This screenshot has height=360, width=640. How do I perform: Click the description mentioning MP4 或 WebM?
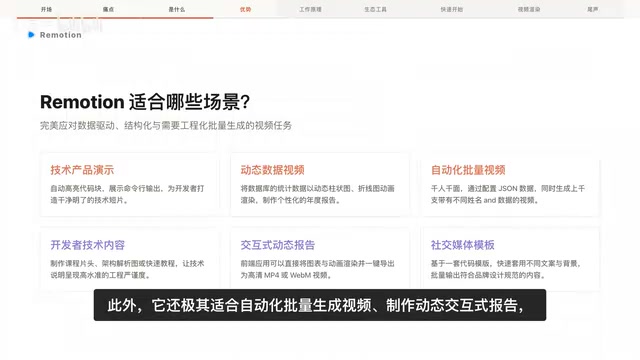click(318, 269)
